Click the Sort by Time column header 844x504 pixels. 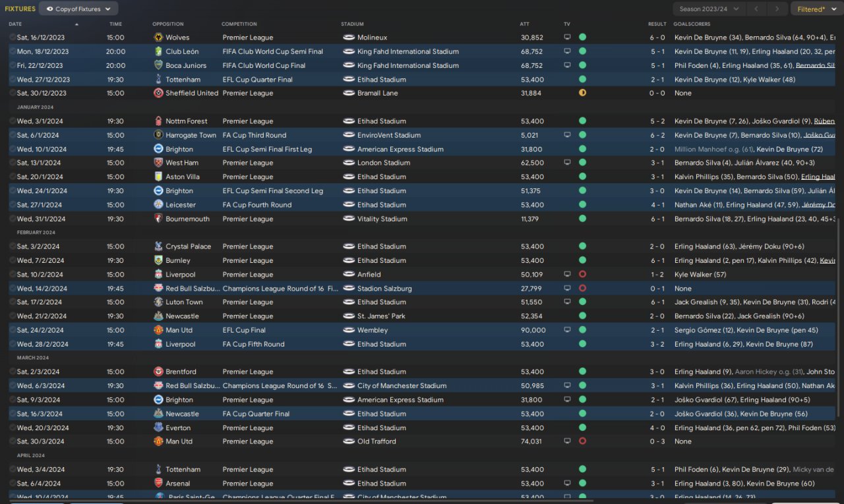click(x=115, y=24)
